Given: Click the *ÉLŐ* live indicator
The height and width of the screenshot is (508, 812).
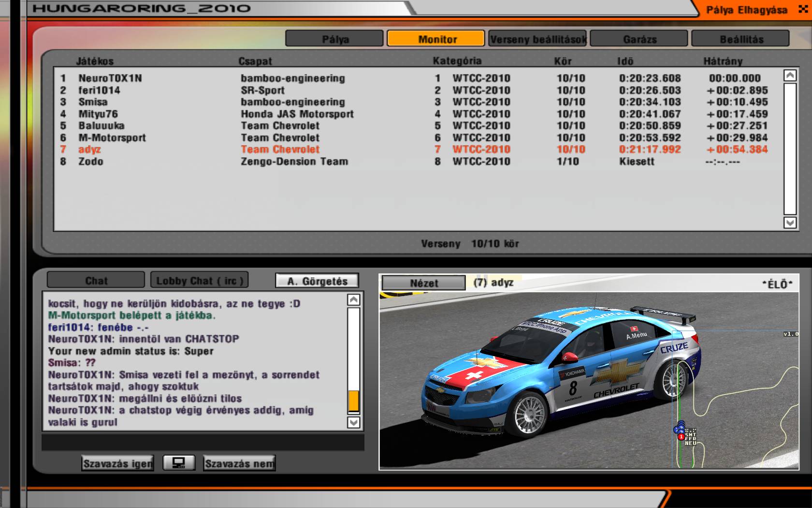Looking at the screenshot, I should (777, 284).
